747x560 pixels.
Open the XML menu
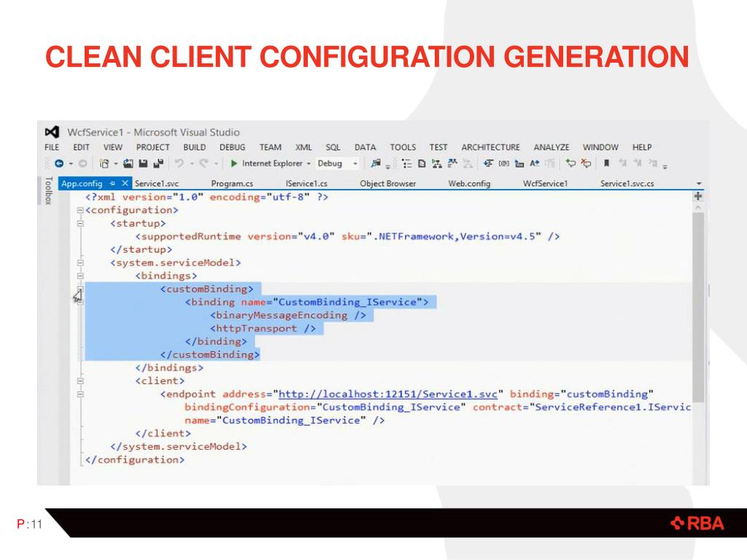point(303,147)
